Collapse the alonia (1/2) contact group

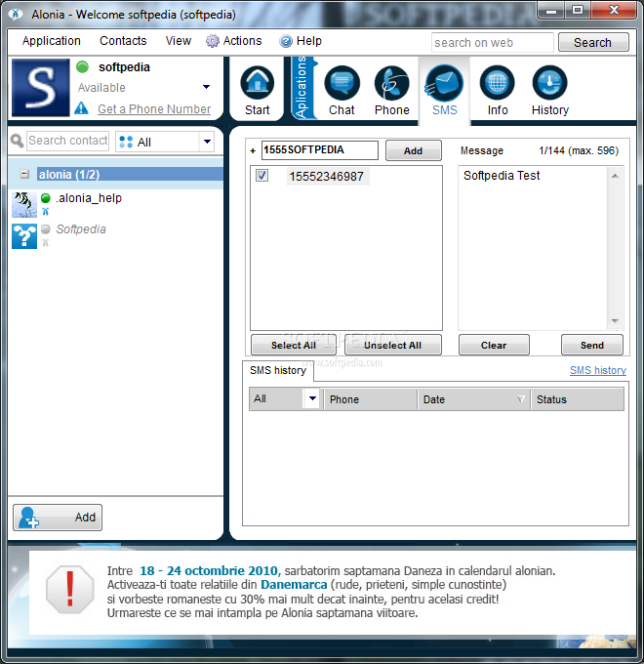pyautogui.click(x=25, y=174)
